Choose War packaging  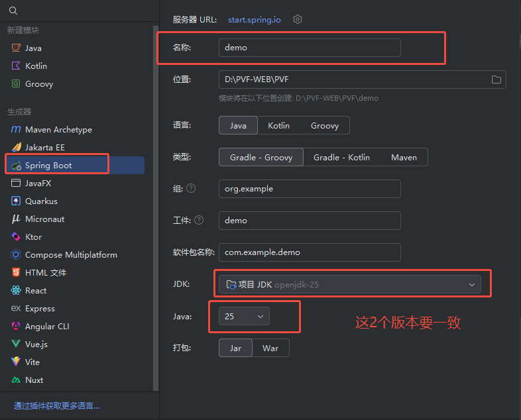(270, 348)
